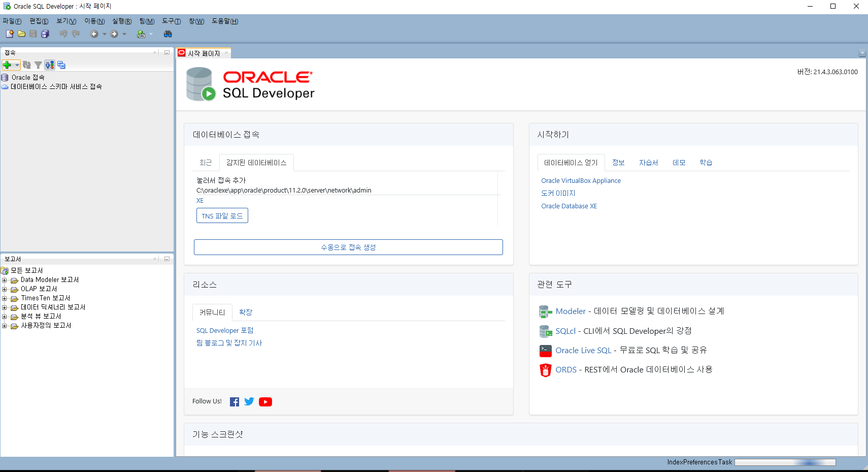This screenshot has width=868, height=472.
Task: Click the TNS 파일 로드 button
Action: click(222, 216)
